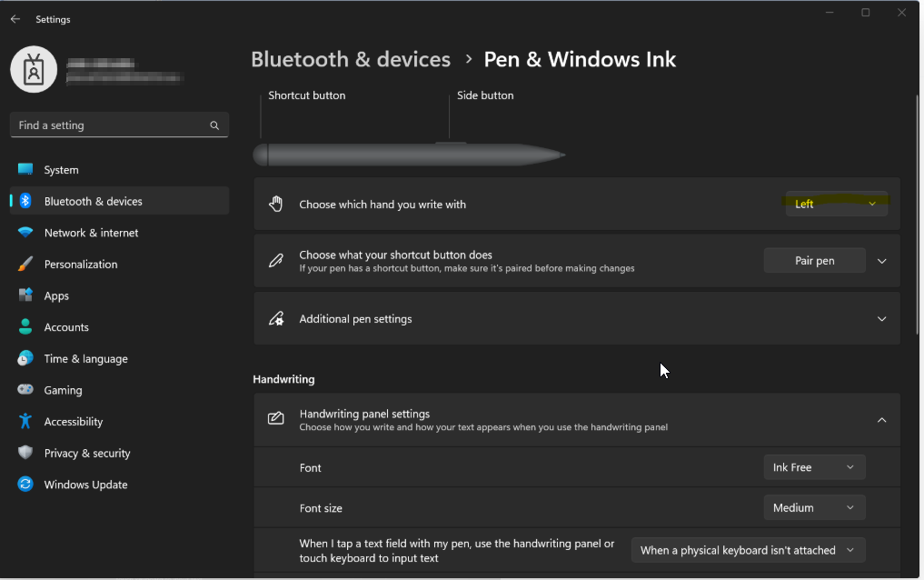Image resolution: width=924 pixels, height=580 pixels.
Task: Click the Handwriting section heading
Action: pyautogui.click(x=283, y=379)
